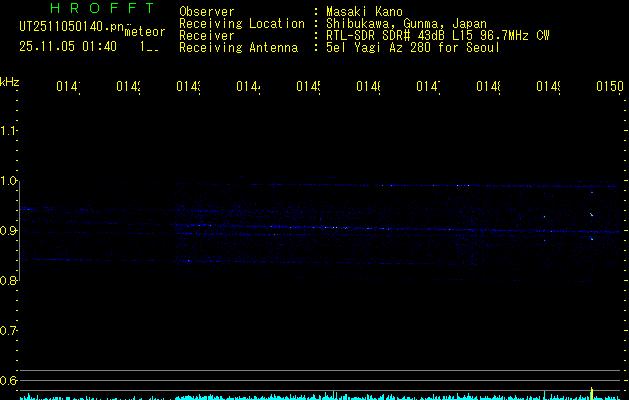This screenshot has width=629, height=400.
Task: Click the 25.11.05 01:40 date stamp
Action: point(67,46)
